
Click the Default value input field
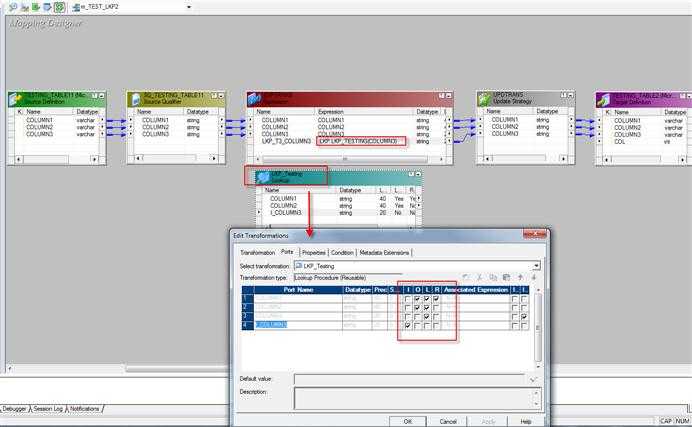410,380
